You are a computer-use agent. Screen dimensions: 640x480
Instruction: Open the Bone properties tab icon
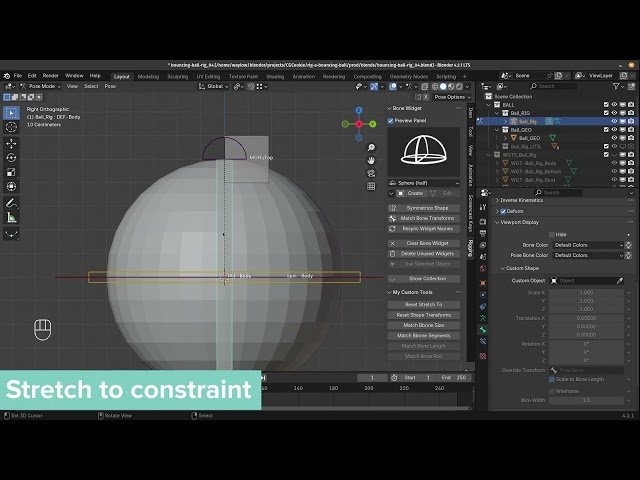pos(483,330)
